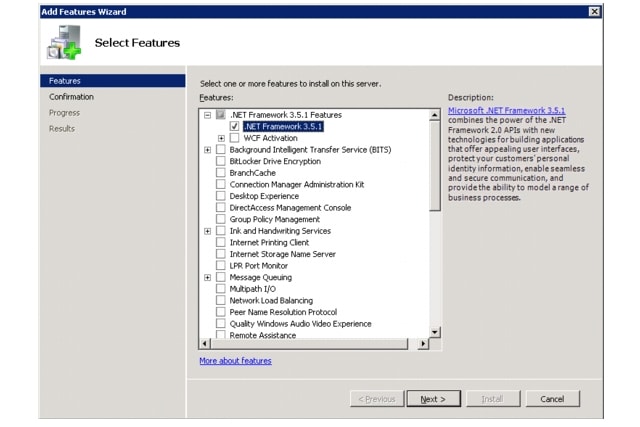Screen dimensions: 640x427
Task: Click the Next > button
Action: pyautogui.click(x=433, y=399)
